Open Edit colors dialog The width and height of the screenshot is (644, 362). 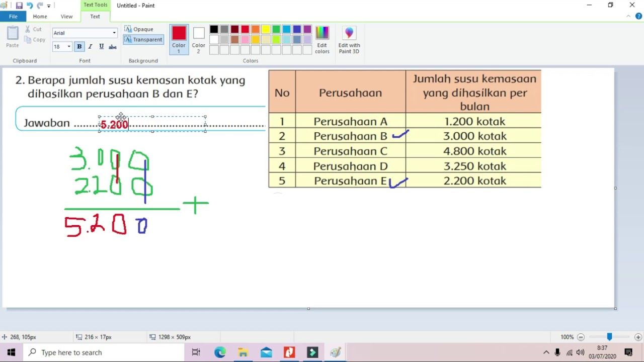pos(322,40)
